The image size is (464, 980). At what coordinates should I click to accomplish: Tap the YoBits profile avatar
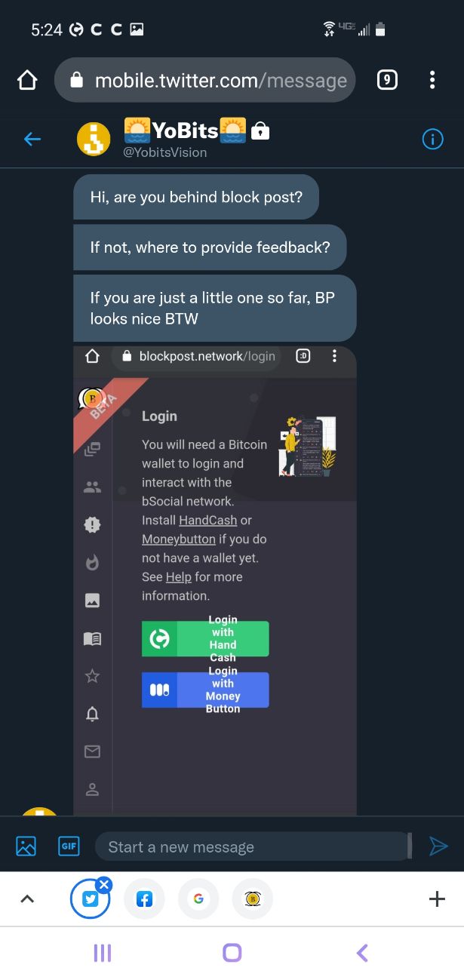[94, 140]
